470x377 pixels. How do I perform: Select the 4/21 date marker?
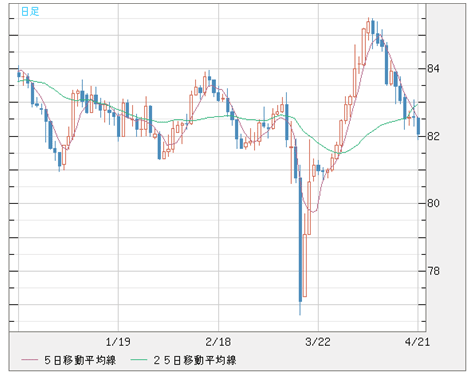point(417,342)
